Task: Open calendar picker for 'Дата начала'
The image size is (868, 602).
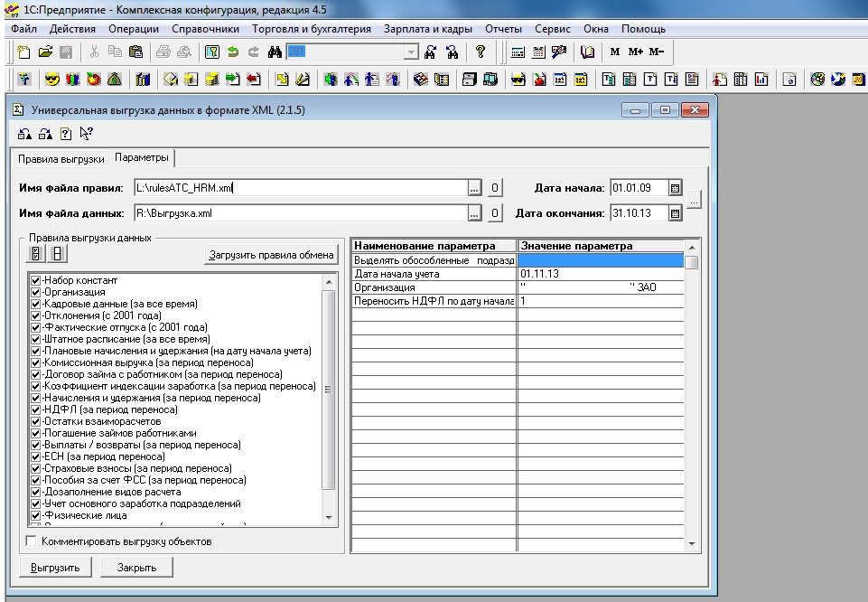Action: point(675,188)
